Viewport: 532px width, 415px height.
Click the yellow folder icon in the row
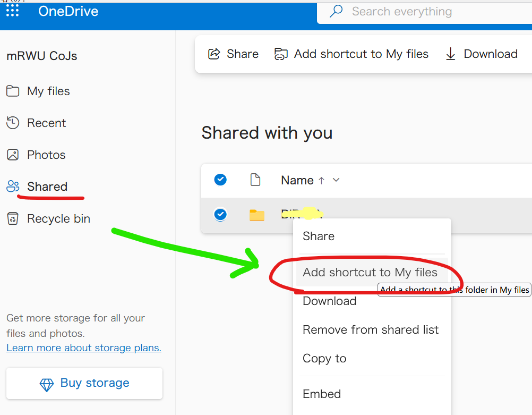(x=257, y=215)
